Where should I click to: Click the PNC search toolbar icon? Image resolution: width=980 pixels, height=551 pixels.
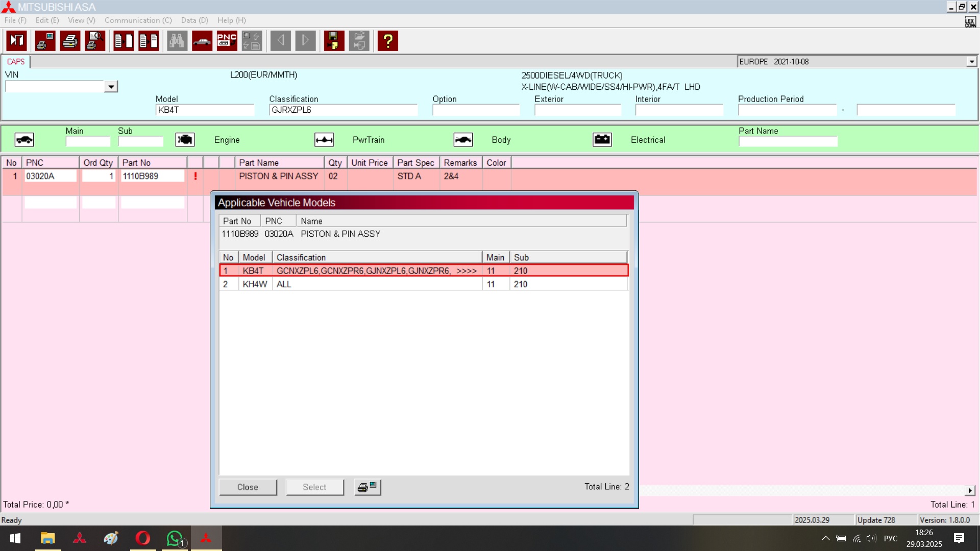coord(227,41)
